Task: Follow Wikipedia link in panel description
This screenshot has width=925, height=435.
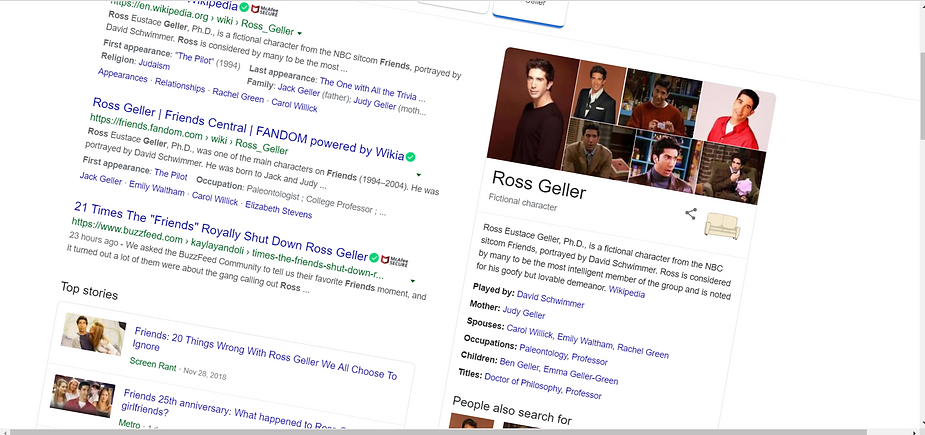Action: tap(626, 291)
